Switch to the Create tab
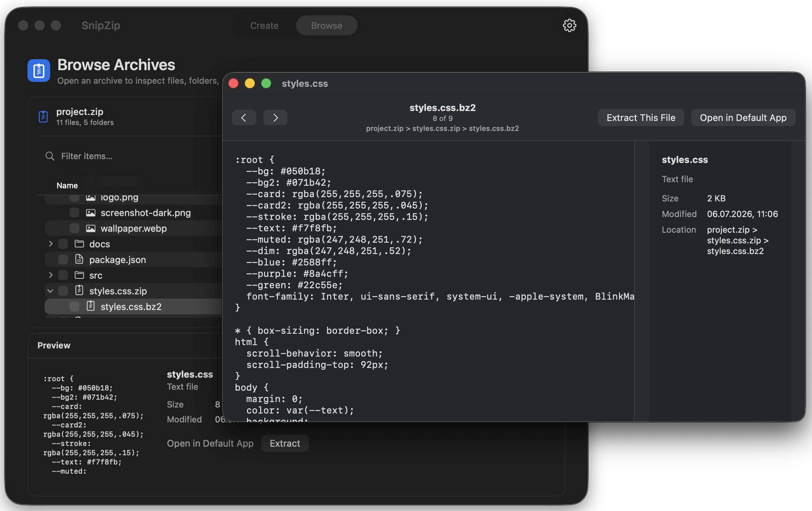The image size is (812, 511). click(264, 26)
